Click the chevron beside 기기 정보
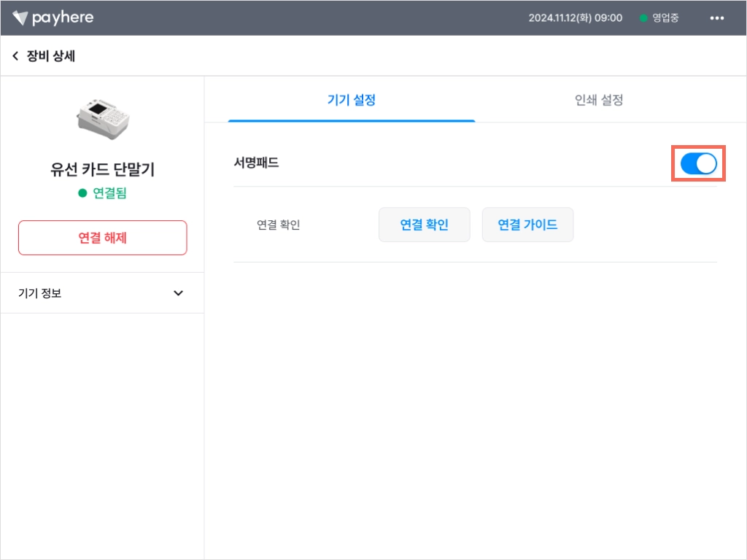 coord(178,293)
